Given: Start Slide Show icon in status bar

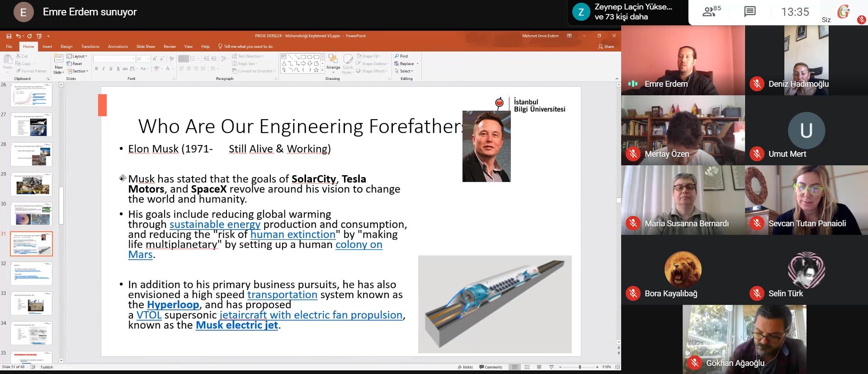Looking at the screenshot, I should [x=551, y=367].
